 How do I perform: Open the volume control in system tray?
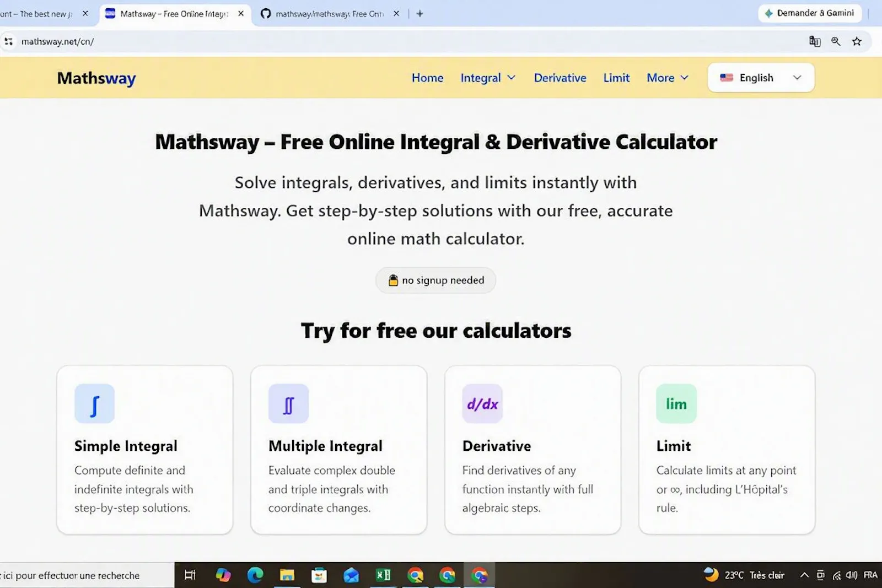[851, 575]
